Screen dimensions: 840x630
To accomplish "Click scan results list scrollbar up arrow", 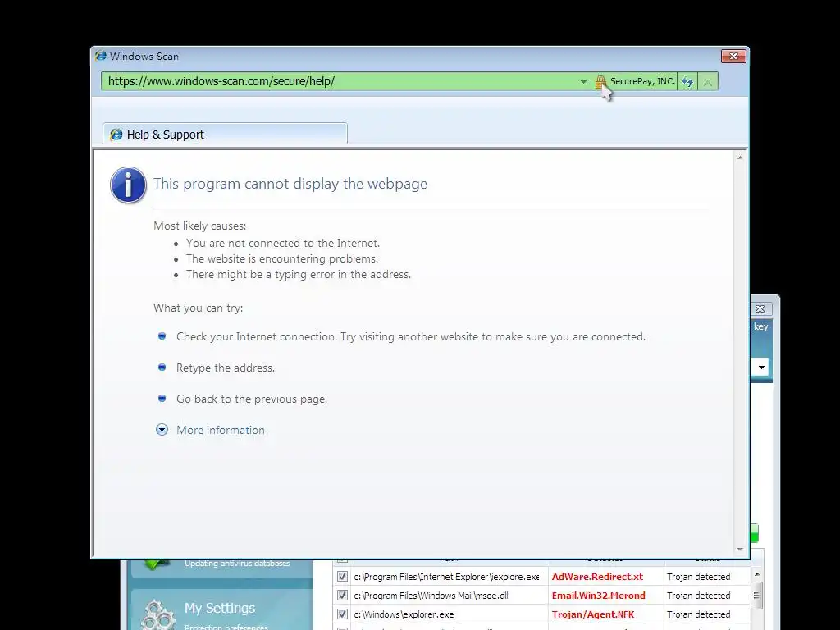I will 757,574.
